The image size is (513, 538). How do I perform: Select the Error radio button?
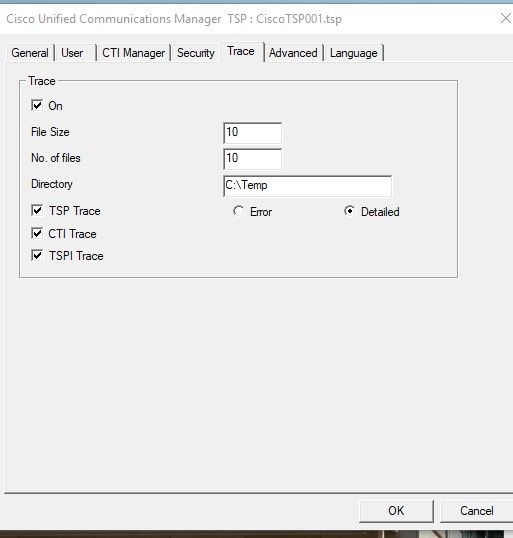point(238,211)
